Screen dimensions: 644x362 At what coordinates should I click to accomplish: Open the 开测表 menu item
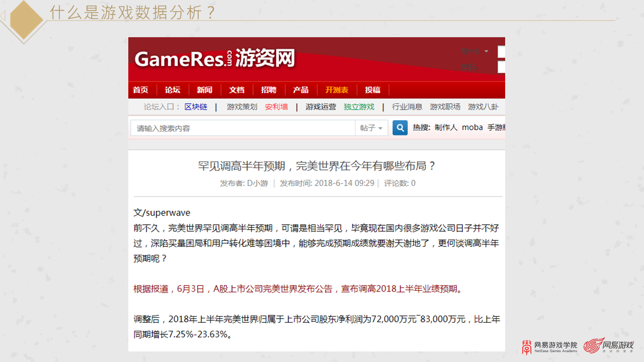coord(337,89)
